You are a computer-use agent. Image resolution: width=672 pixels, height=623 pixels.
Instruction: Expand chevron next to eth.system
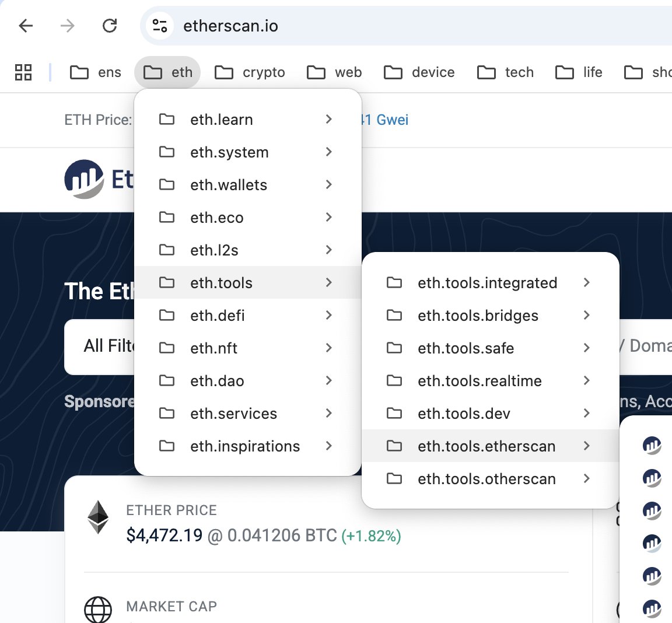(x=329, y=152)
